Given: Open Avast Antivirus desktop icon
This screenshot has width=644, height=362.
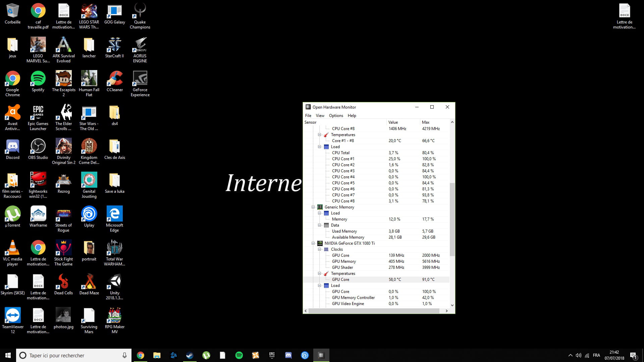Looking at the screenshot, I should 12,117.
